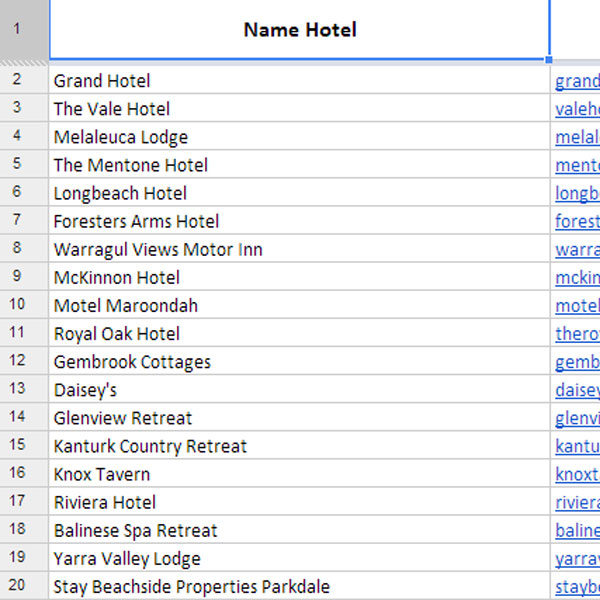Select the Name Hotel header cell
The image size is (600, 600).
299,30
